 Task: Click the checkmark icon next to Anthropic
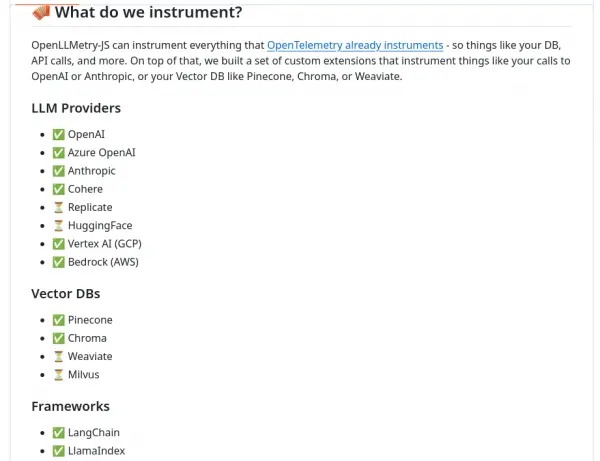pyautogui.click(x=58, y=171)
